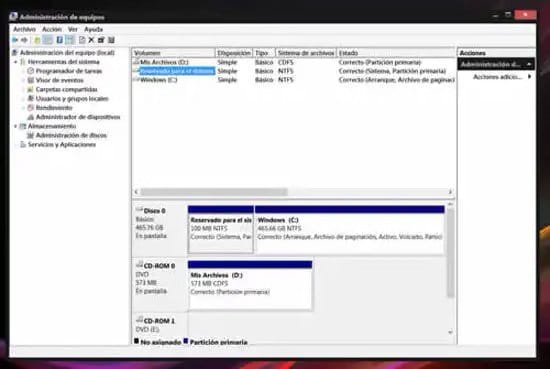This screenshot has width=550, height=369.
Task: Click the Acciones pane header
Action: 497,53
